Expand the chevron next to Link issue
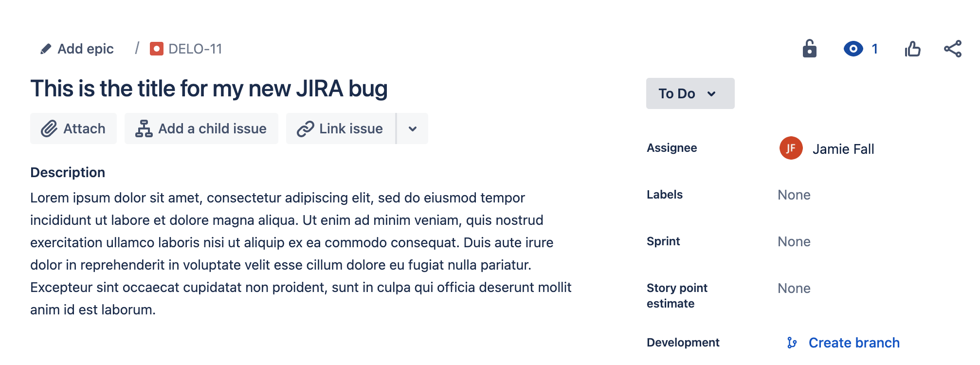 [413, 128]
